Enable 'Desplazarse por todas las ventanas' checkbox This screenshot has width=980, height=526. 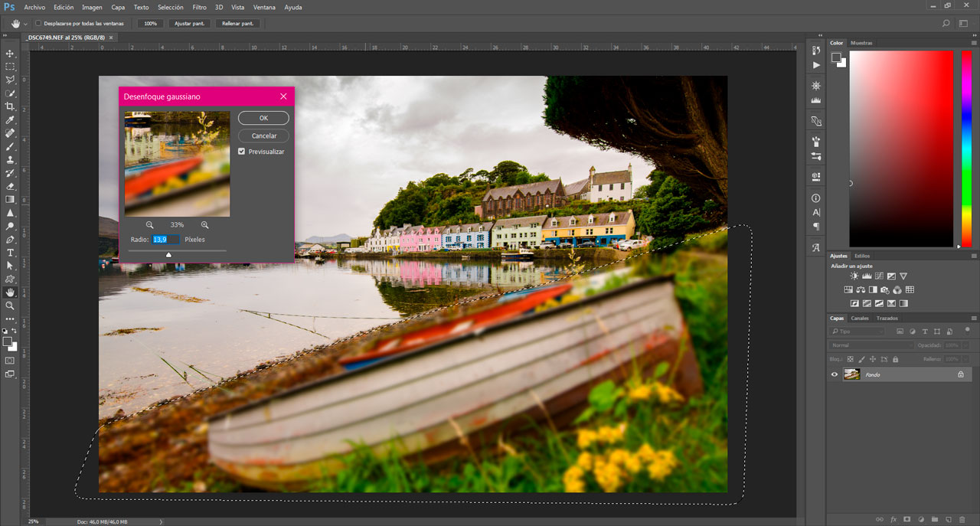click(x=38, y=24)
